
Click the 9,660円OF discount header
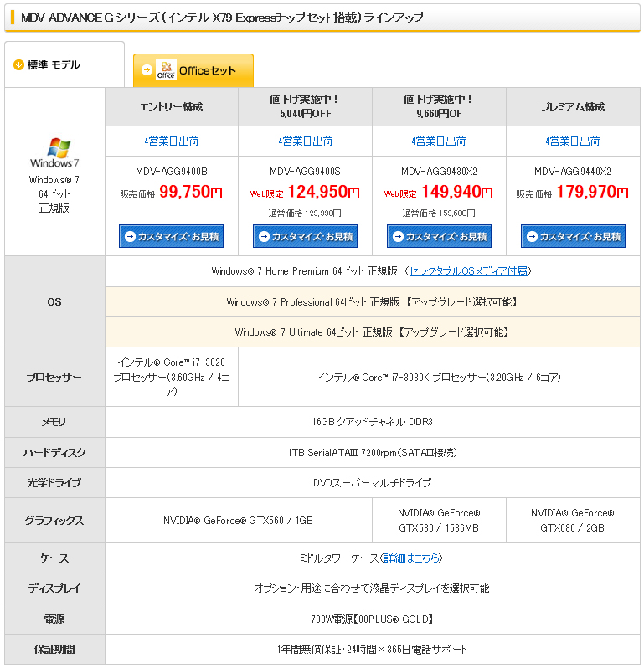439,107
